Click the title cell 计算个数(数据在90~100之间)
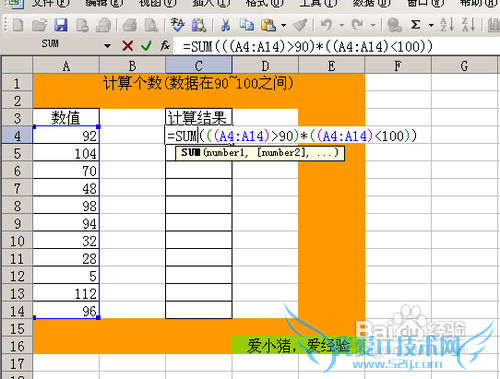Viewport: 500px width, 379px height. coord(199,83)
